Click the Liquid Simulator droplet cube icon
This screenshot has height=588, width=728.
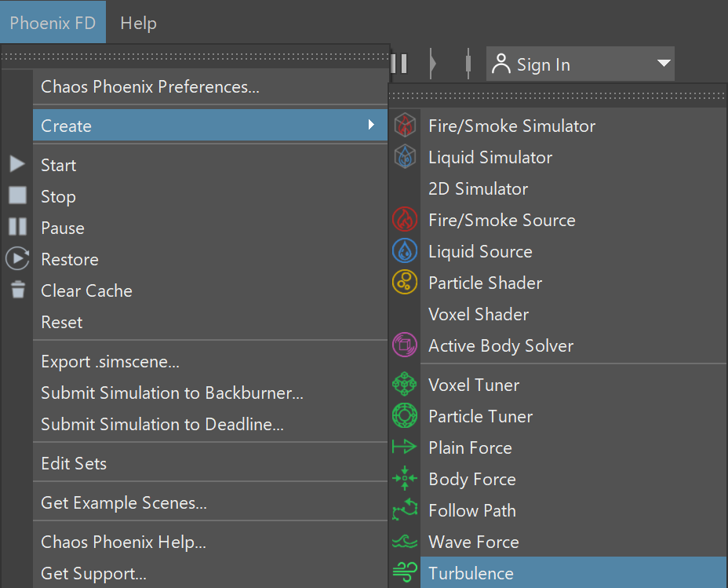[405, 156]
